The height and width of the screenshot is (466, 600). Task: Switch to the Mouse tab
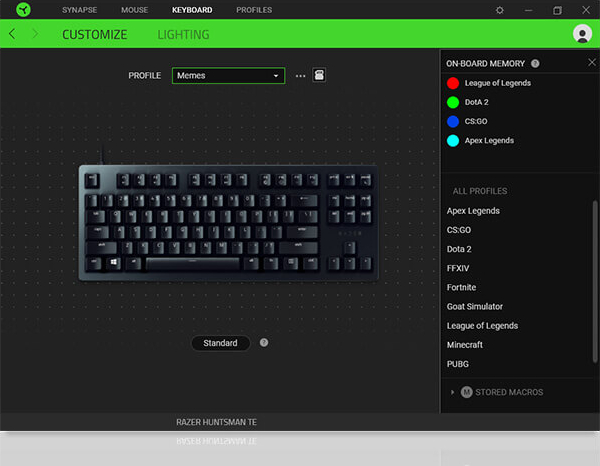pyautogui.click(x=134, y=10)
